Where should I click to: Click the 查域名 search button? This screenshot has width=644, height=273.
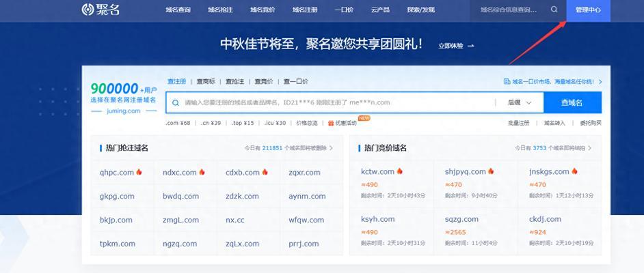572,102
